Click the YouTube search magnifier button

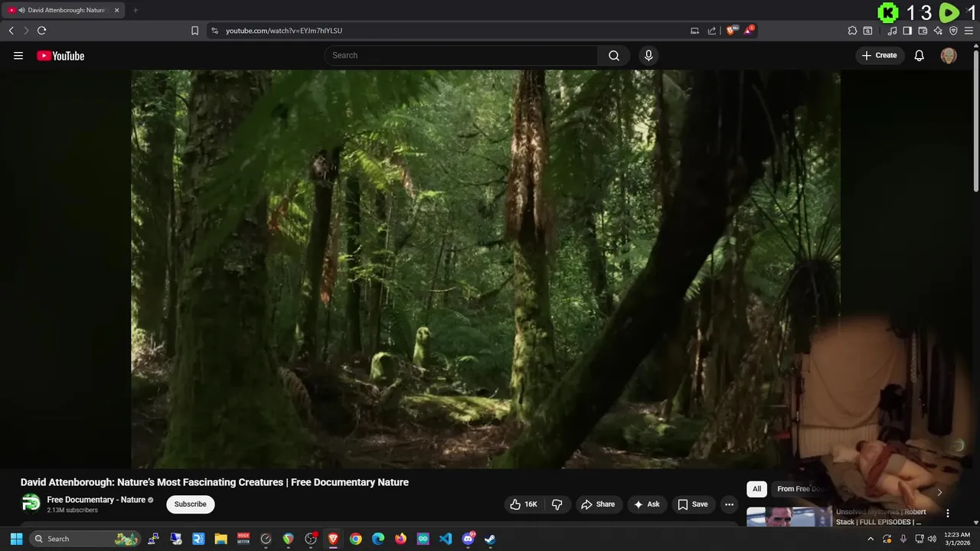coord(614,55)
